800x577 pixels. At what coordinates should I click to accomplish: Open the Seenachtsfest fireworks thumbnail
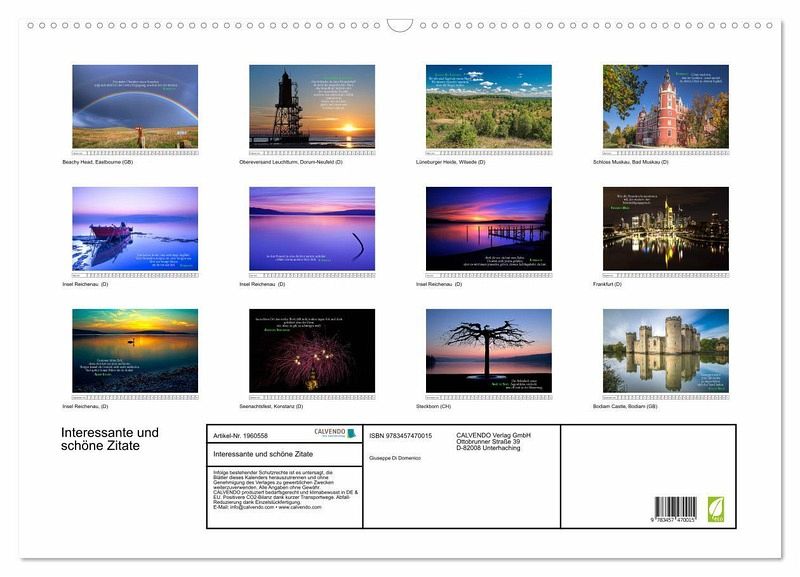click(x=312, y=350)
